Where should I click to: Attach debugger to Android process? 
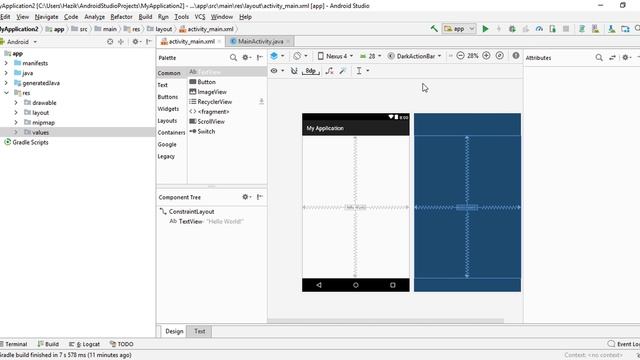click(x=553, y=29)
